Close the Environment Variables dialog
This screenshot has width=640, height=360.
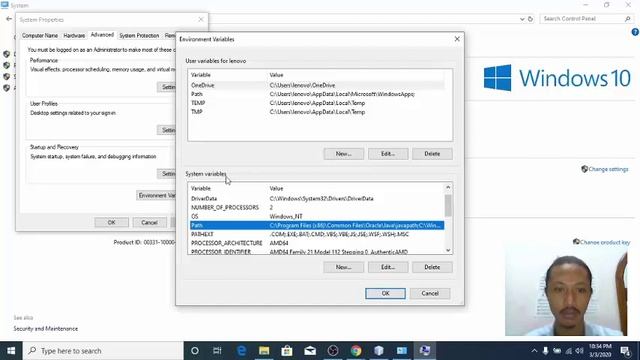point(457,39)
